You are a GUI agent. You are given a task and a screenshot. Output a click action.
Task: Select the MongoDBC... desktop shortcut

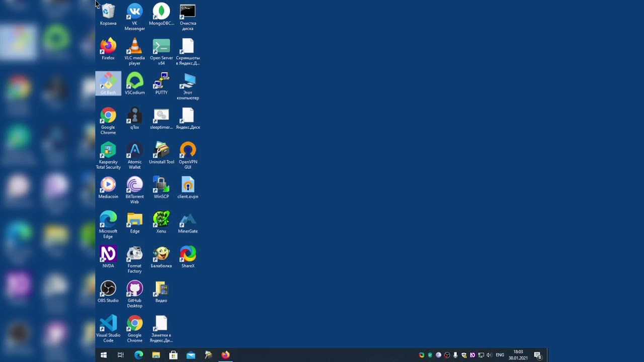click(x=161, y=15)
